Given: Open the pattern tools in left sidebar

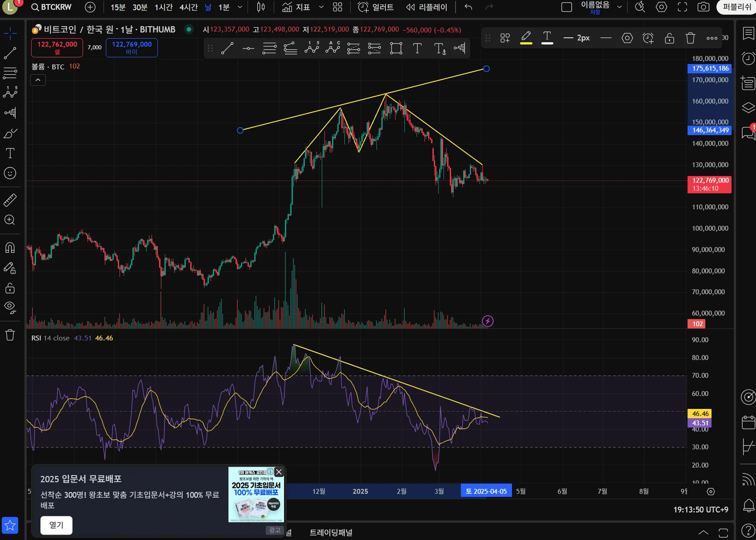Looking at the screenshot, I should [10, 92].
